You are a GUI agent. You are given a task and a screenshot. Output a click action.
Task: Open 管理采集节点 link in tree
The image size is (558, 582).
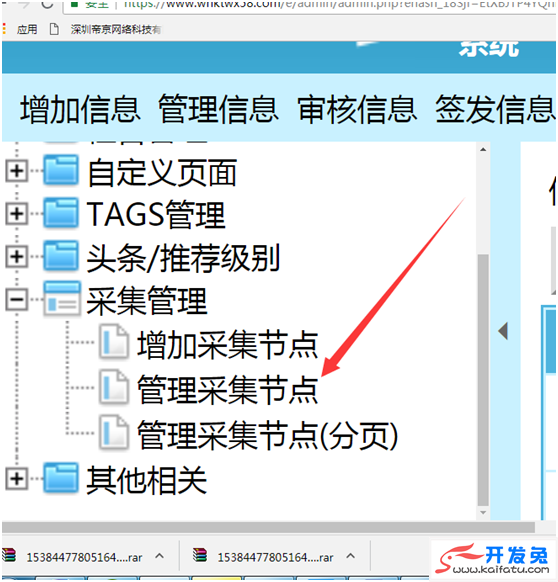point(228,389)
